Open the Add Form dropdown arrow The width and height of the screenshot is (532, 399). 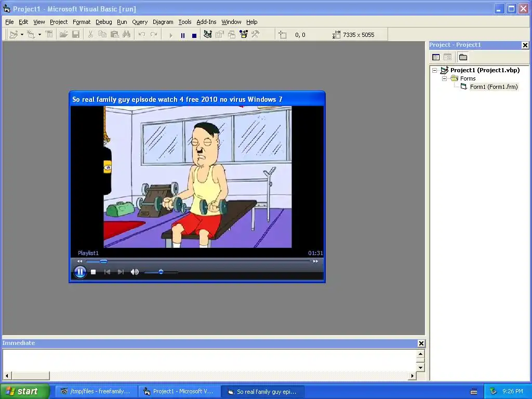[39, 35]
